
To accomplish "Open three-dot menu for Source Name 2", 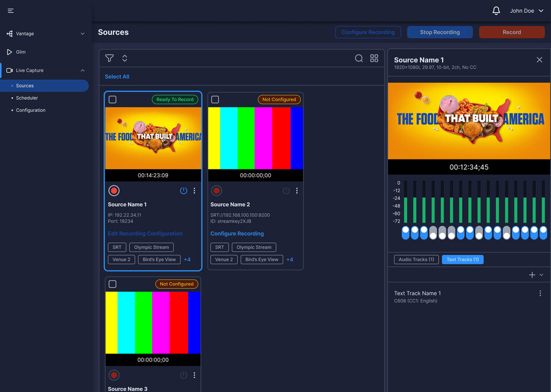I will tap(297, 191).
